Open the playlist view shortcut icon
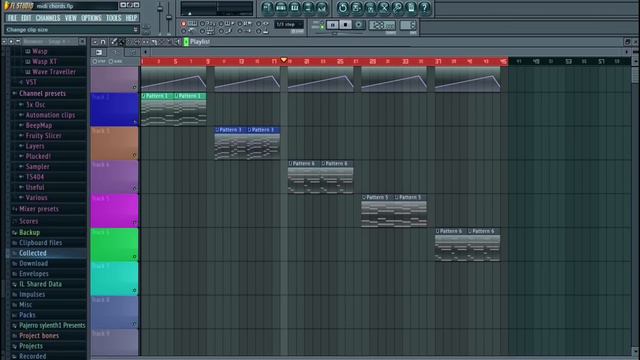 [267, 7]
